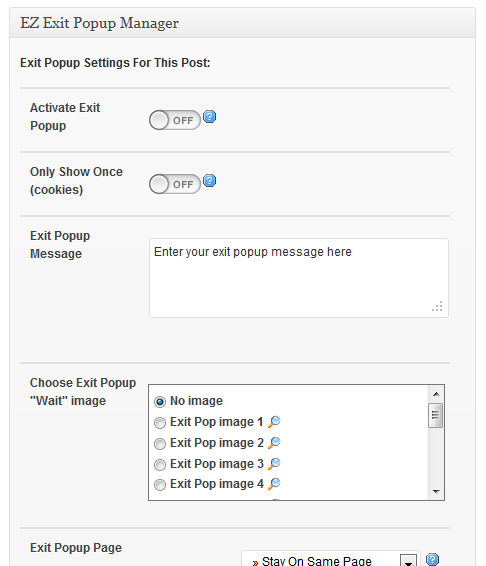Open help icon beside Activate Exit Popup
This screenshot has width=486, height=566.
pos(209,117)
